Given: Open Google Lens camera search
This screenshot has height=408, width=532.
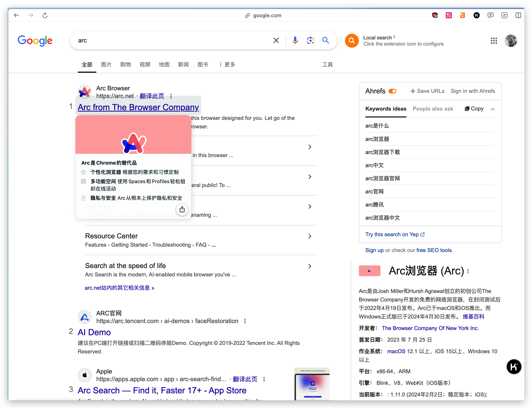Looking at the screenshot, I should 310,40.
